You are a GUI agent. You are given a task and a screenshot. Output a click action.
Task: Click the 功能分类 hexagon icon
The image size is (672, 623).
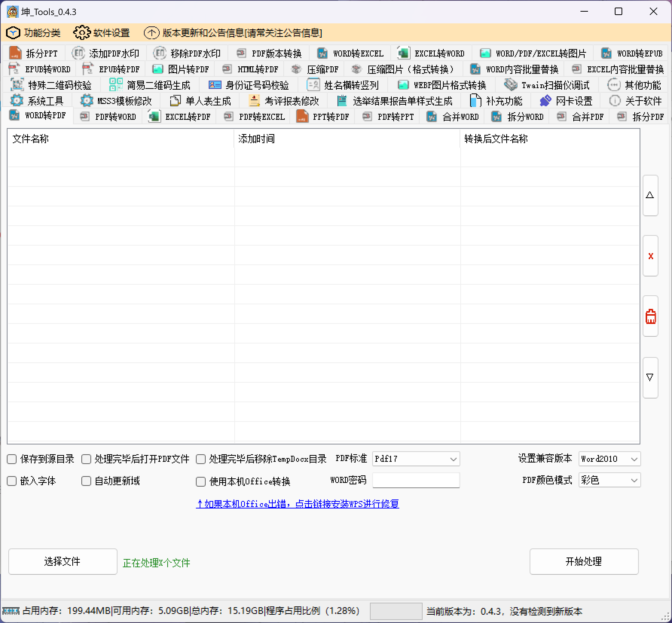coord(13,33)
